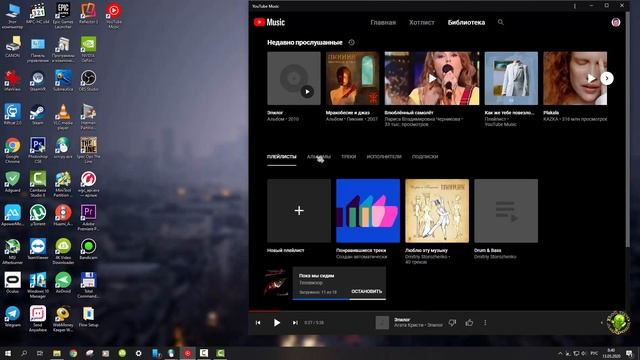Open the notification center icon

click(x=629, y=353)
